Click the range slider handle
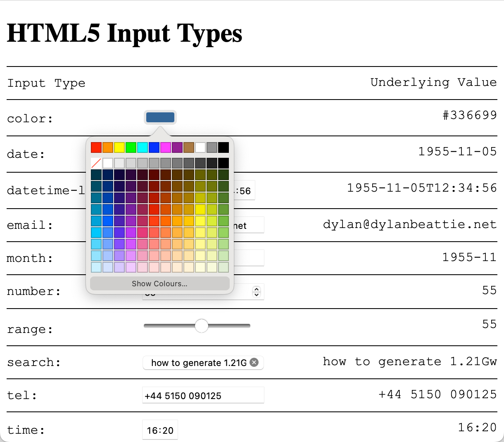 pyautogui.click(x=202, y=326)
